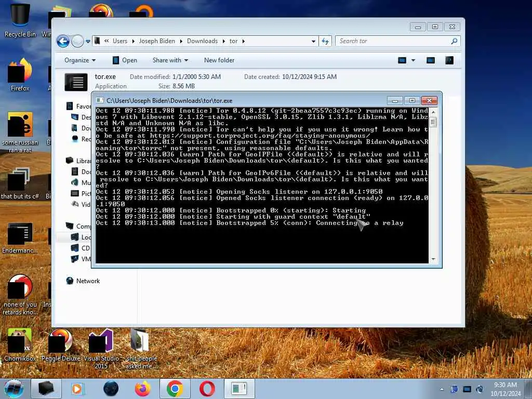Open the view options dropdown arrow

413,60
